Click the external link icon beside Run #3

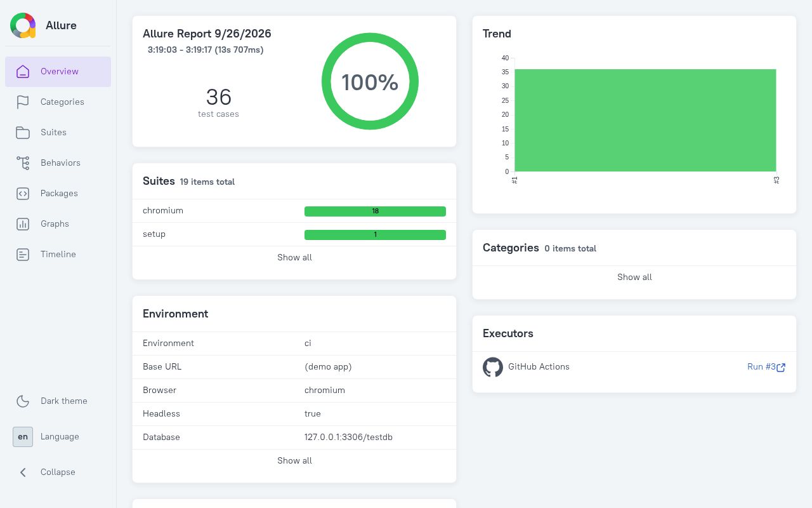pyautogui.click(x=781, y=367)
